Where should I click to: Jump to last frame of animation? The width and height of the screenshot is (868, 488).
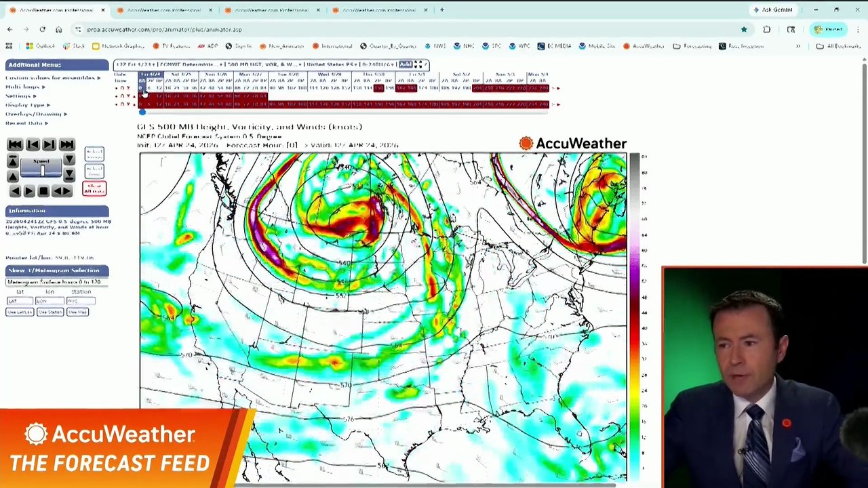66,144
